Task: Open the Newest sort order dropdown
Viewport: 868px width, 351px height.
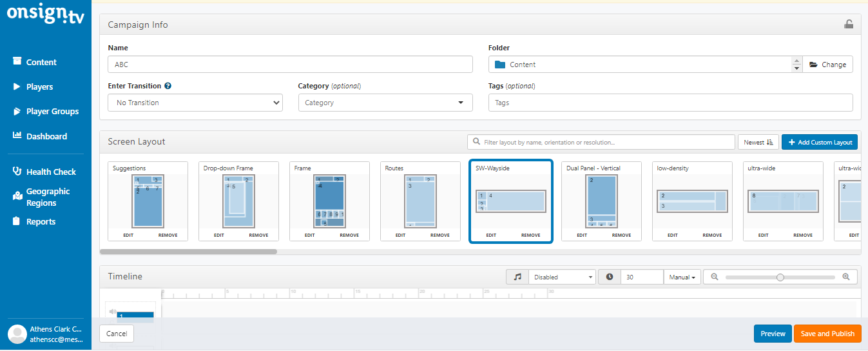Action: 758,142
